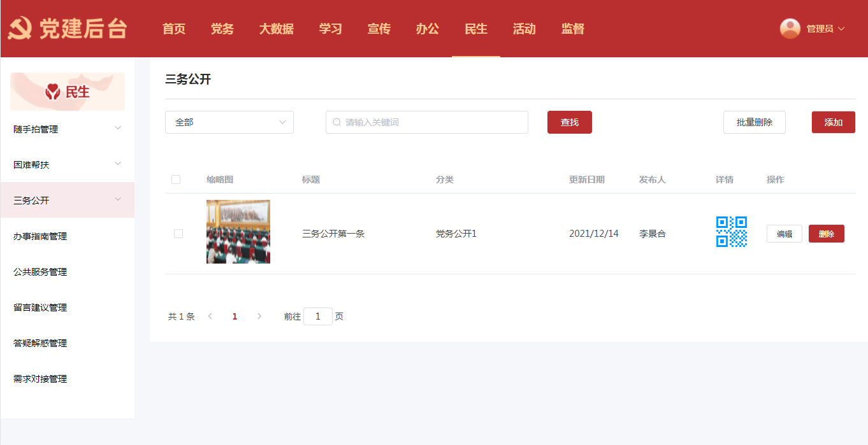868x445 pixels.
Task: Open the 三务公开第一条 thumbnail image
Action: click(x=238, y=232)
